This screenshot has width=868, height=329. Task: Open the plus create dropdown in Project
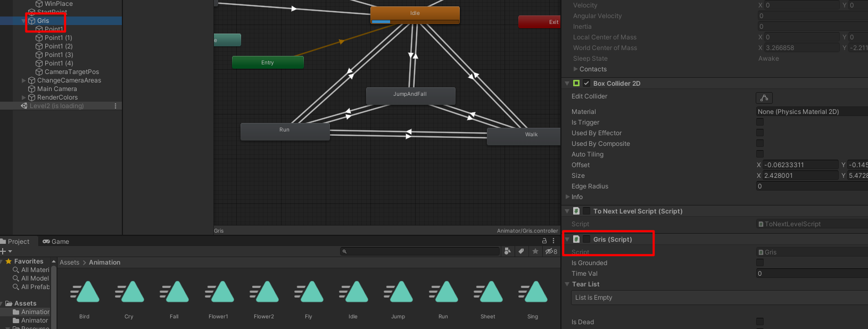(x=6, y=251)
